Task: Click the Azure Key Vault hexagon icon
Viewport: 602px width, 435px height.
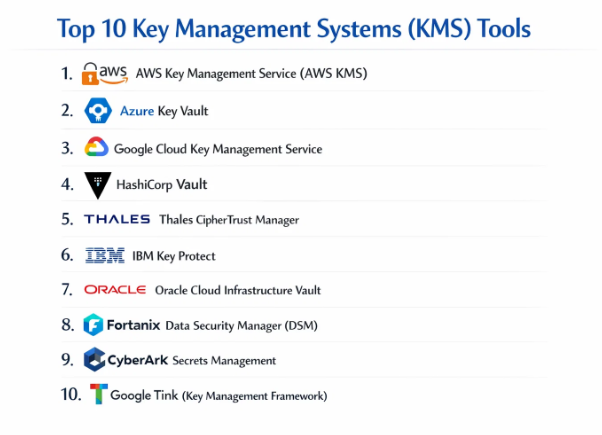Action: tap(98, 110)
